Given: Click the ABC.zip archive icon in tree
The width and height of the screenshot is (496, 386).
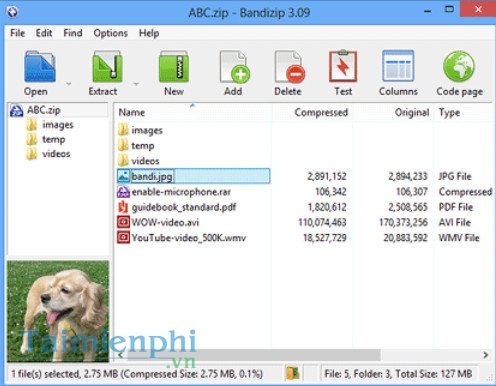Looking at the screenshot, I should point(16,110).
